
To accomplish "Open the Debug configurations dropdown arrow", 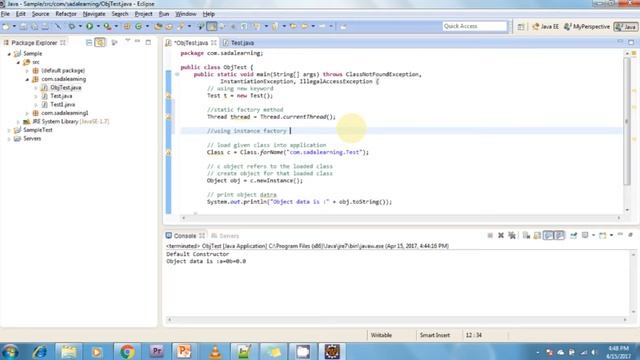I will 80,27.
